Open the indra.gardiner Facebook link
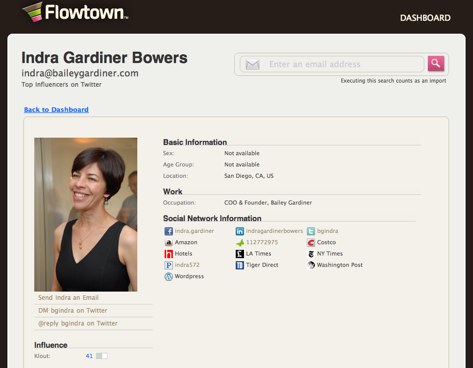This screenshot has height=368, width=473. click(194, 231)
